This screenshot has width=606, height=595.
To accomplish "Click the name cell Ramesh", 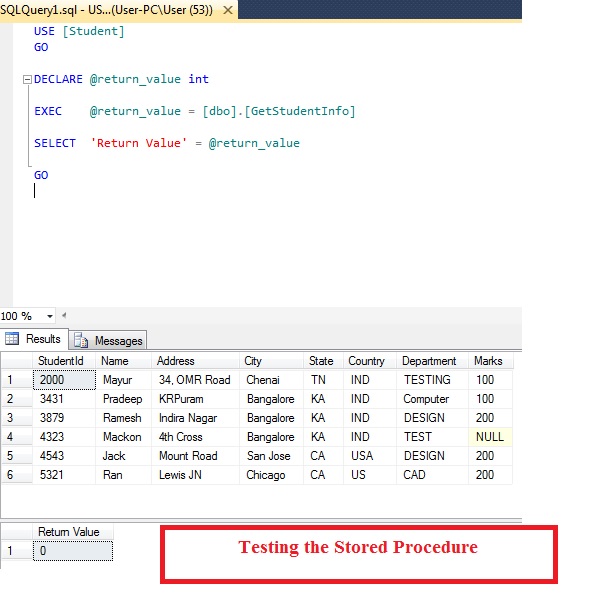I will (123, 418).
